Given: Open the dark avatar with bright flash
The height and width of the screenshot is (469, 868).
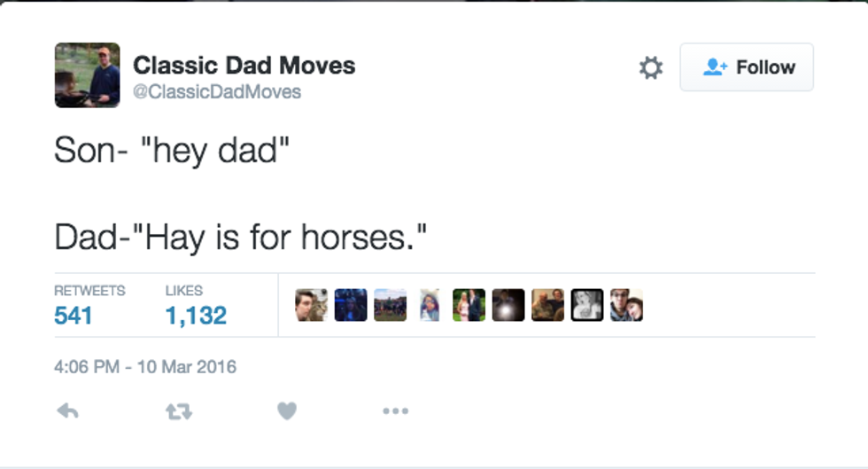Looking at the screenshot, I should click(x=508, y=305).
